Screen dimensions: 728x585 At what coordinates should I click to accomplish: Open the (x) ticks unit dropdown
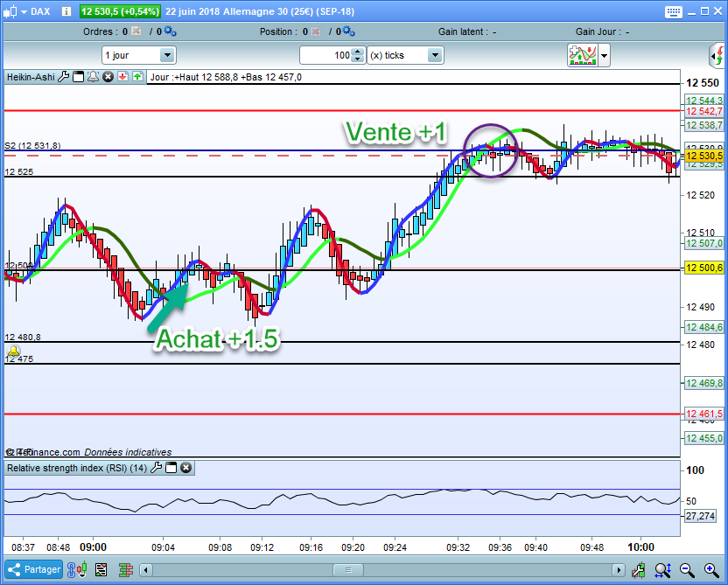pyautogui.click(x=405, y=55)
